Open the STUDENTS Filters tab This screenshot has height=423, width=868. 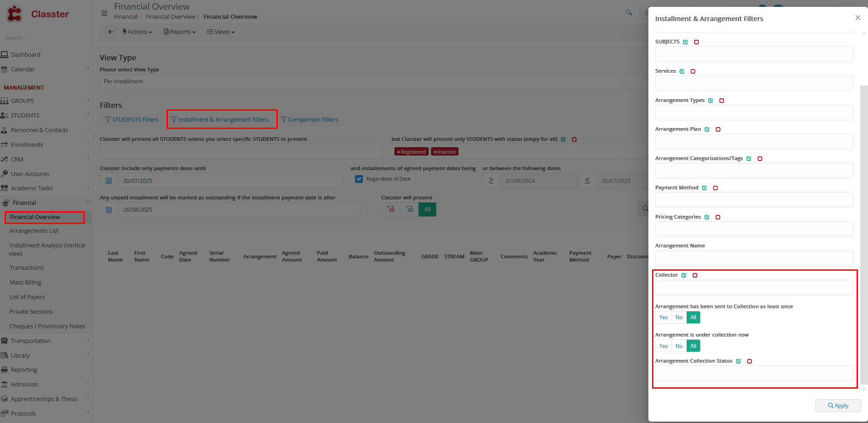[x=132, y=120]
